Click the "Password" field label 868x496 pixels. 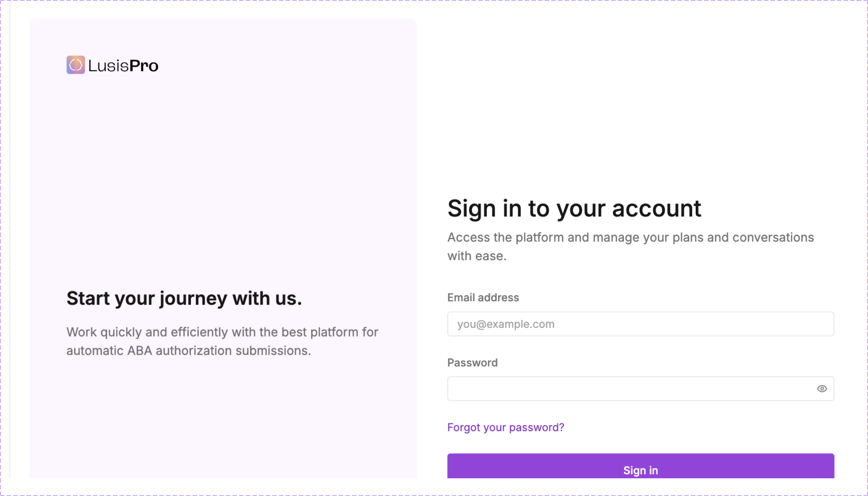(473, 363)
